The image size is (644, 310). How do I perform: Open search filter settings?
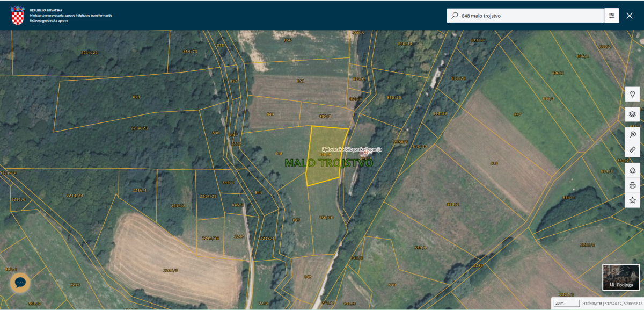pyautogui.click(x=611, y=16)
